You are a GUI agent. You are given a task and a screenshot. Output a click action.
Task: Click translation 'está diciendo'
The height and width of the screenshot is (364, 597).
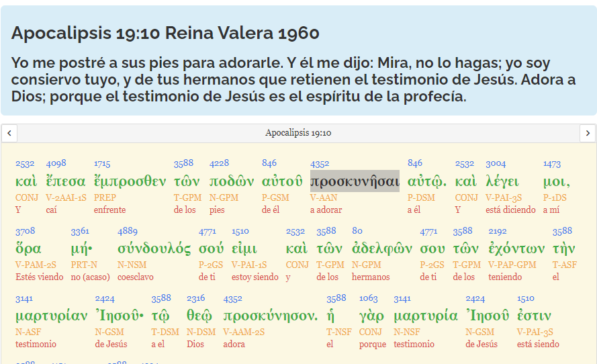[x=510, y=210]
